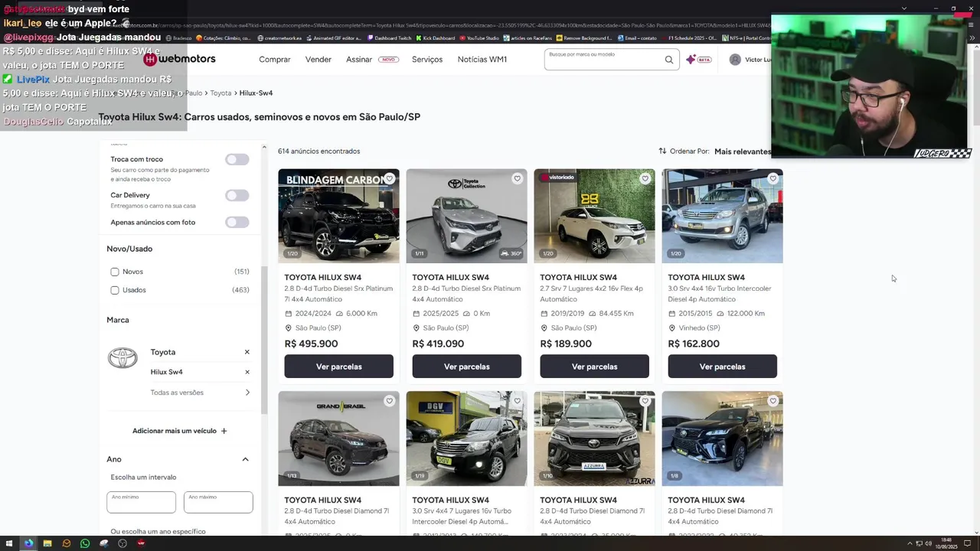Viewport: 980px width, 551px height.
Task: Remove the Hilux Sw4 model filter
Action: pyautogui.click(x=247, y=372)
